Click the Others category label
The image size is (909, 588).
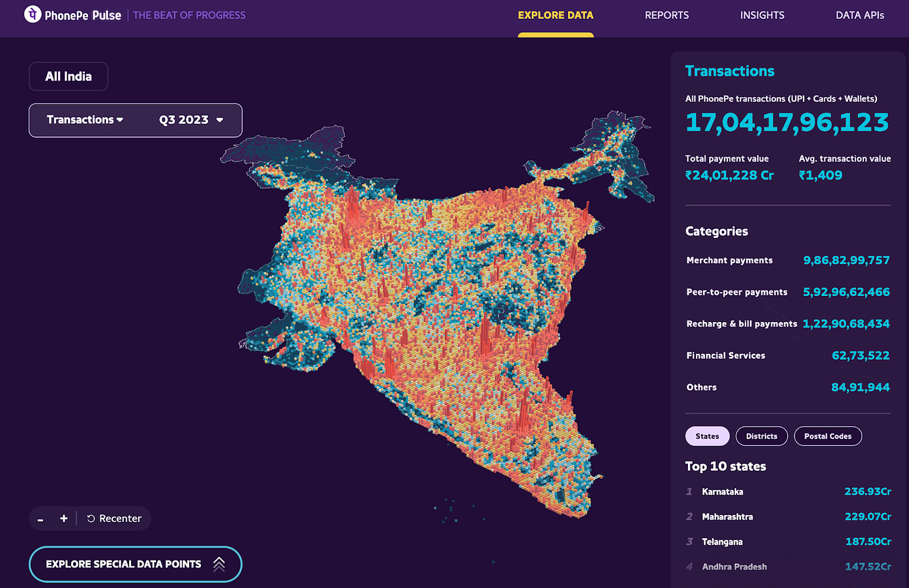702,388
